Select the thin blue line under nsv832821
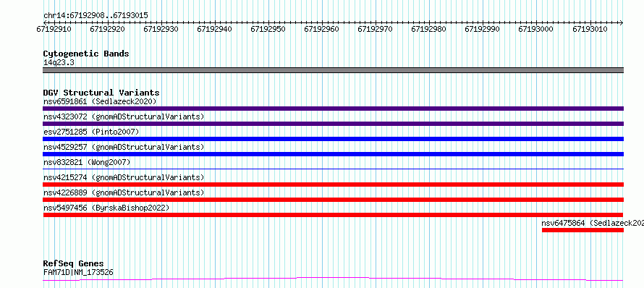The width and height of the screenshot is (644, 288). click(333, 169)
